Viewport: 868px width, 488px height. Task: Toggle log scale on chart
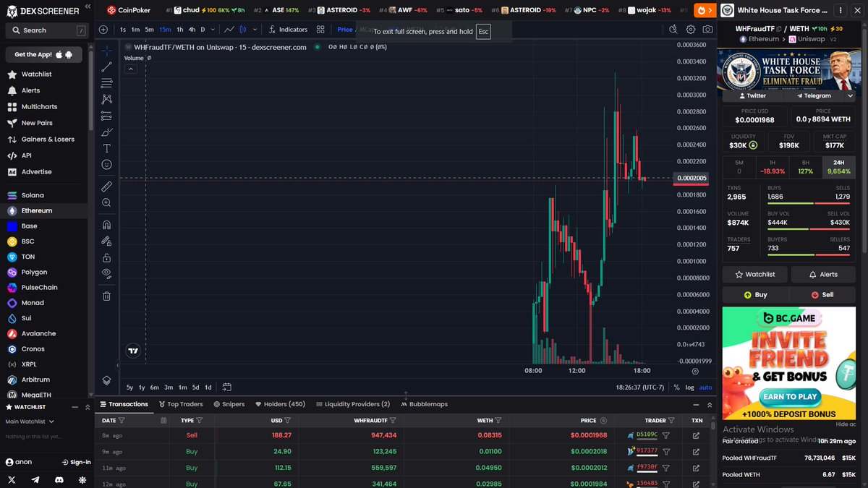click(689, 388)
